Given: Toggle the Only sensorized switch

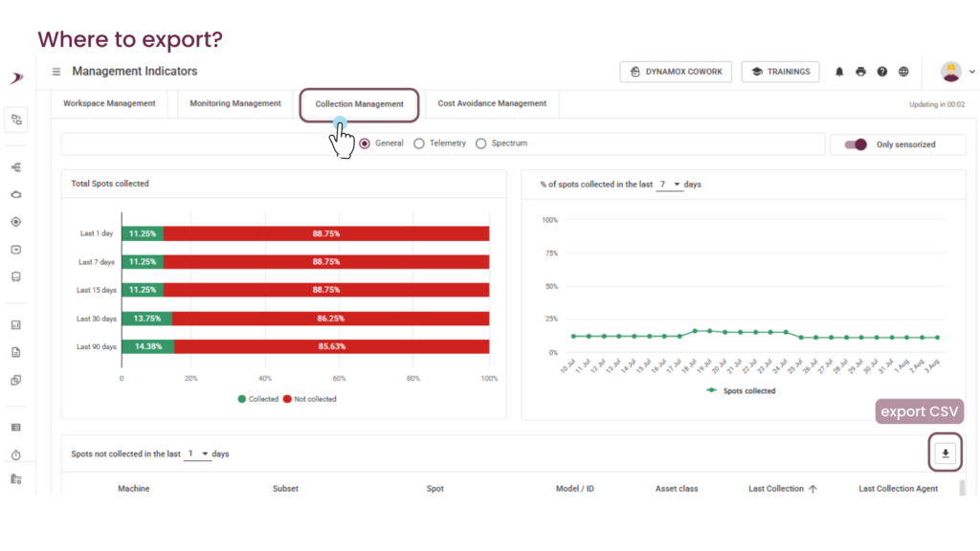Looking at the screenshot, I should [x=856, y=144].
